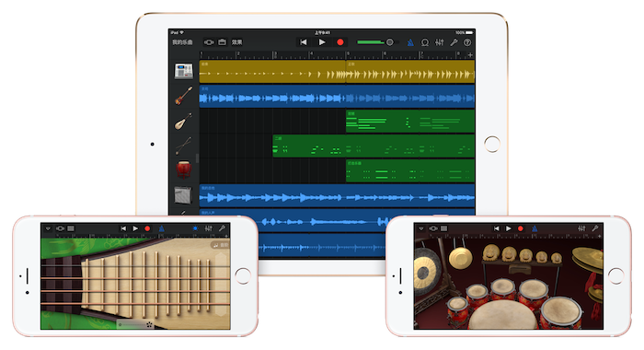Pluck the top pipa string

coord(135,266)
